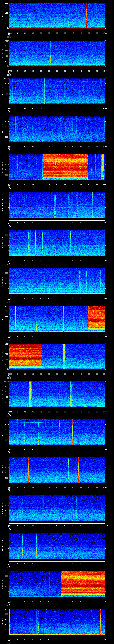Click the '56:00' end time label
The height and width of the screenshot is (644, 114).
click(x=105, y=374)
